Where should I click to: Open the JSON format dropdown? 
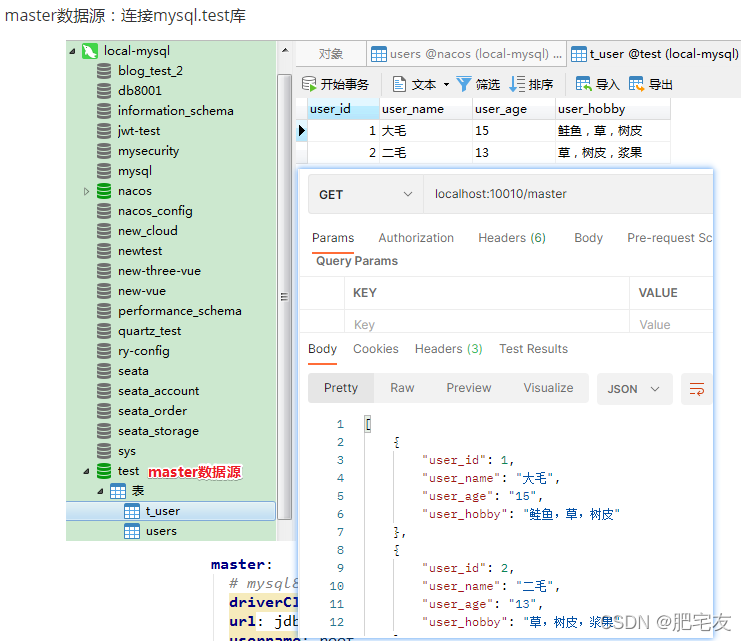click(634, 389)
